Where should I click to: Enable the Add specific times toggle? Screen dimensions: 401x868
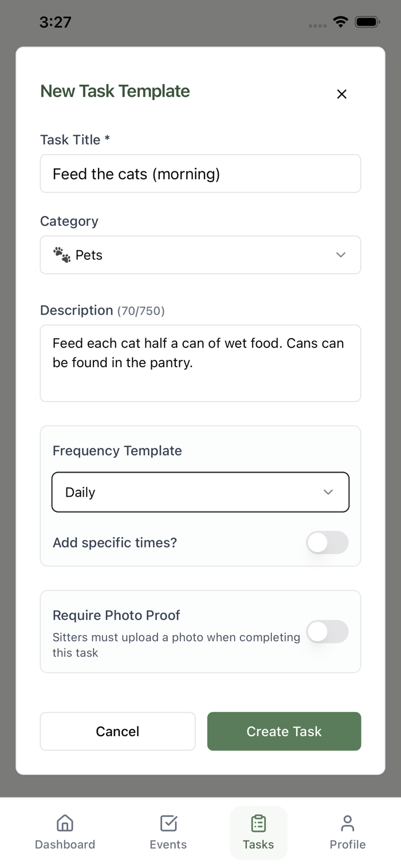[327, 543]
